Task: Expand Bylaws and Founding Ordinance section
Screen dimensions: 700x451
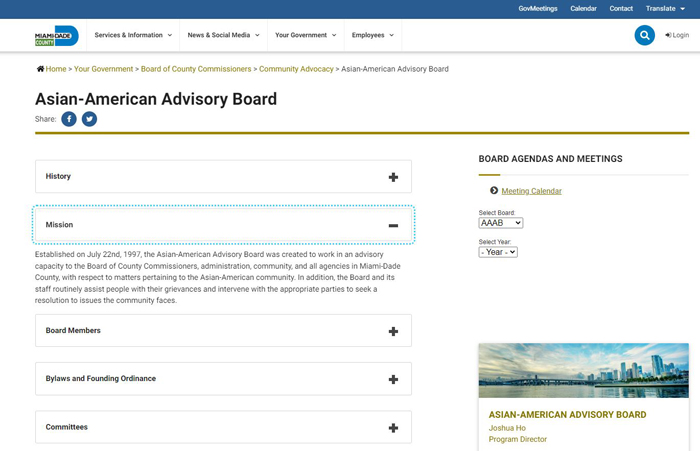Action: (223, 379)
